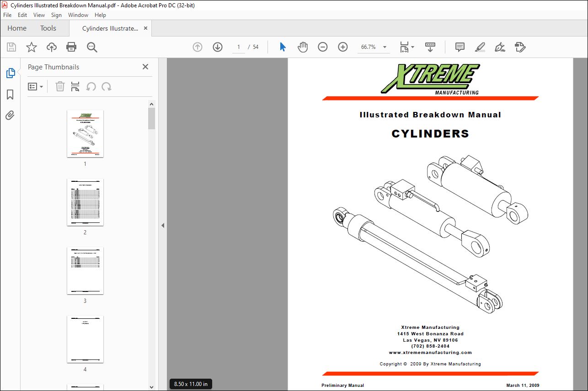The height and width of the screenshot is (391, 588).
Task: Click the thumbnails scrollbar down arrow
Action: [151, 387]
